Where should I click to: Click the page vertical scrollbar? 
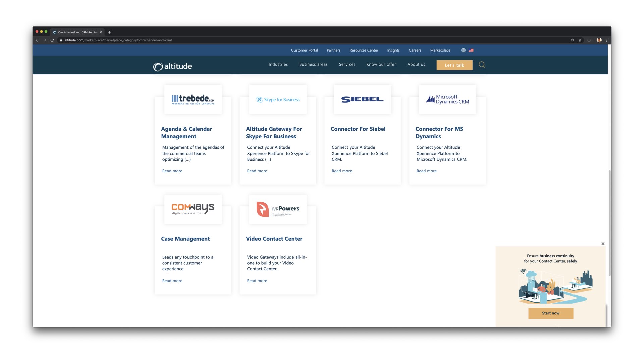[609, 223]
